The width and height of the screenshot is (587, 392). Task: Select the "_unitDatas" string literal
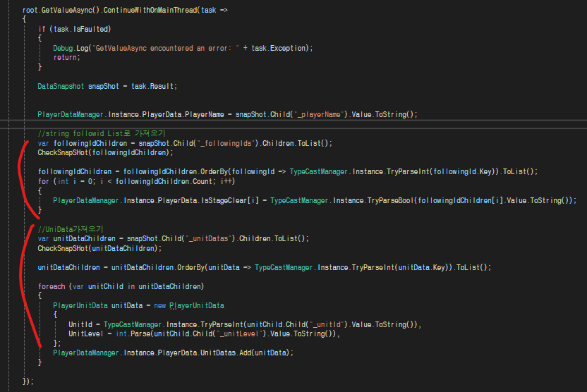208,238
